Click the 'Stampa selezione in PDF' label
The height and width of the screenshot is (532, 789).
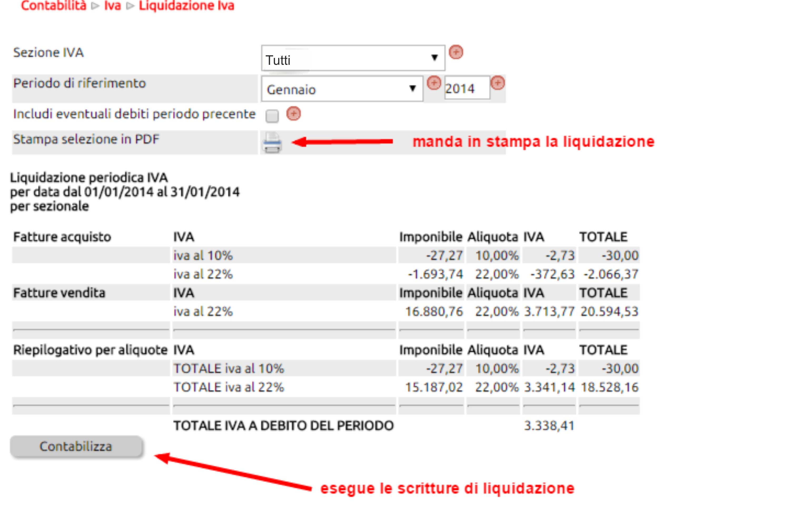[86, 139]
